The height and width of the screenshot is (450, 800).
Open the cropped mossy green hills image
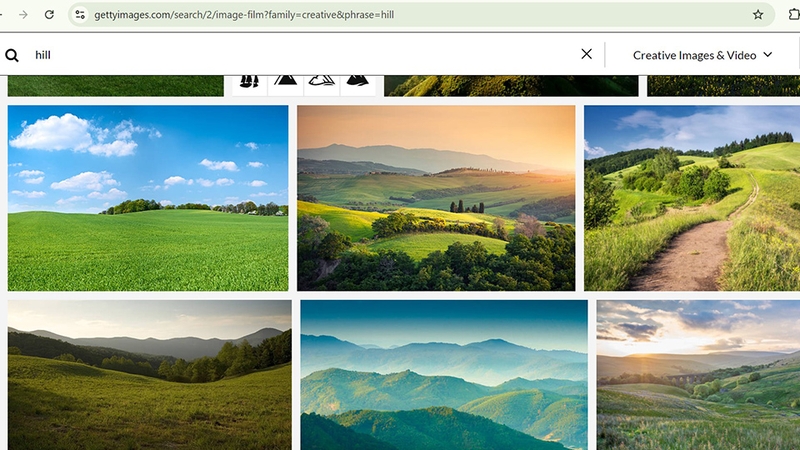511,86
